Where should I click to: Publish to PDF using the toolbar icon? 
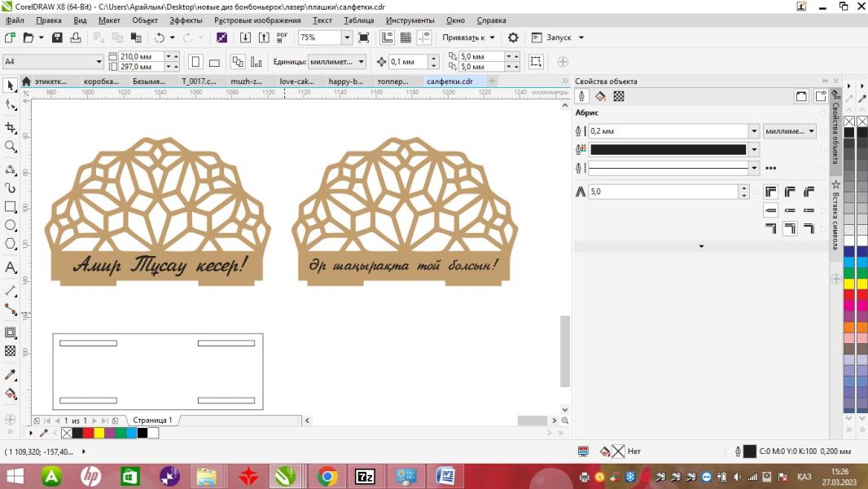pos(283,37)
